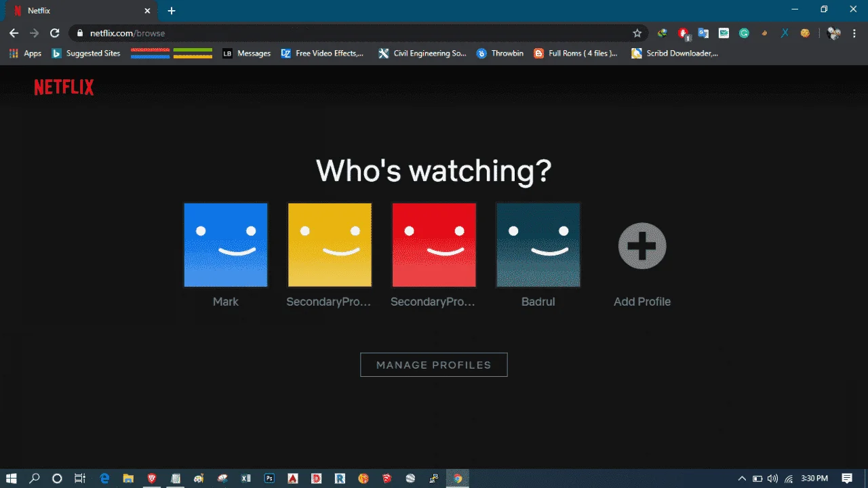Open the Civil Engineering So... bookmark

tap(422, 54)
